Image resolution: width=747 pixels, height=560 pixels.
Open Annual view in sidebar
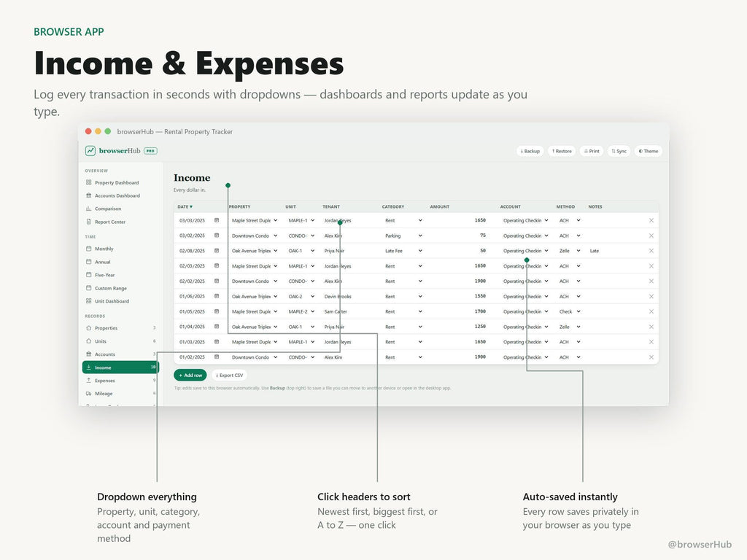pos(120,262)
